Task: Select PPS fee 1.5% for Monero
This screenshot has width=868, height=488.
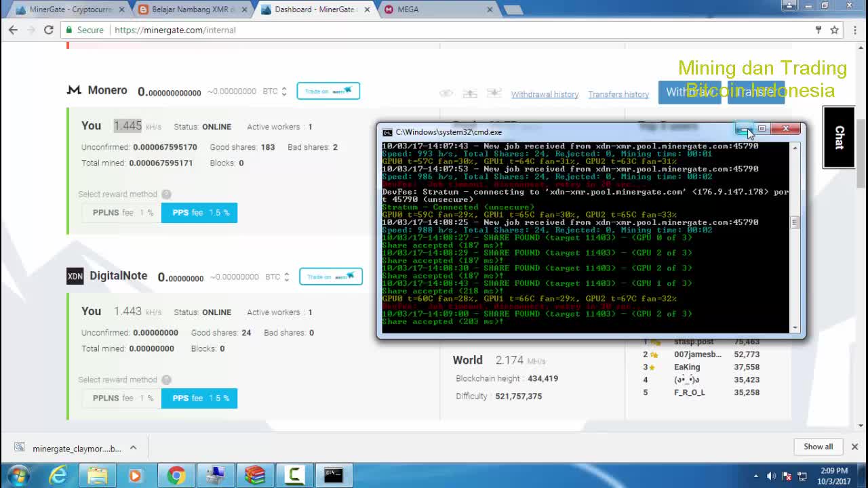Action: (200, 212)
